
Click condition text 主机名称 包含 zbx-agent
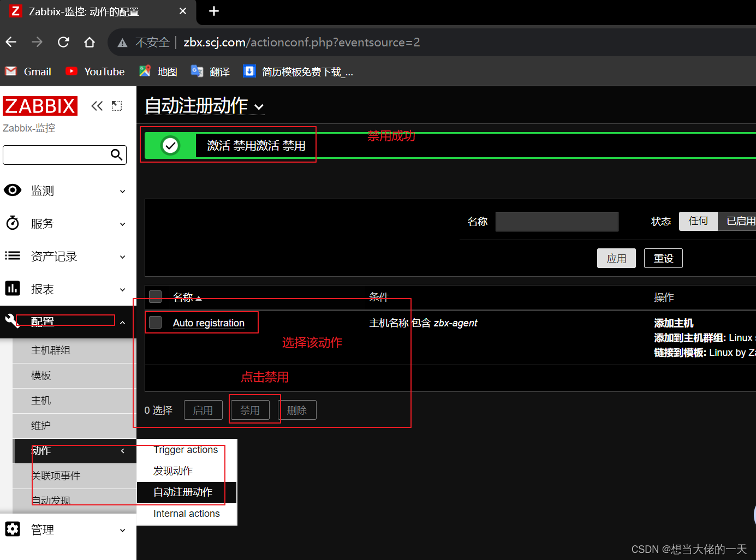tap(423, 323)
